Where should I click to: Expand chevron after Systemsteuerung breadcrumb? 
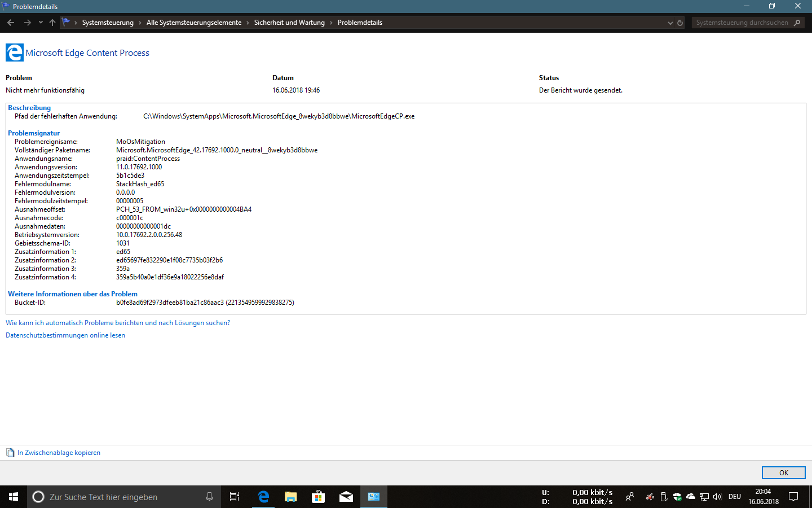point(140,23)
